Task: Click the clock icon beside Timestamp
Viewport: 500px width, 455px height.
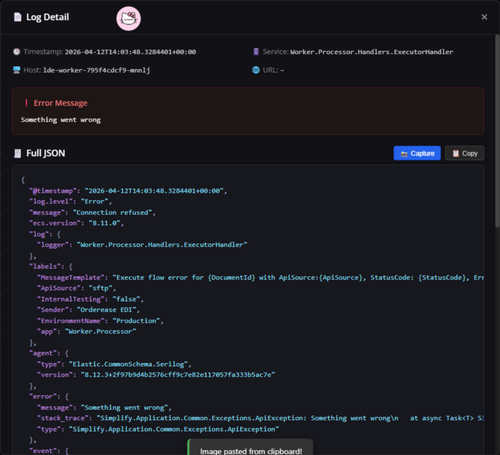Action: click(16, 52)
